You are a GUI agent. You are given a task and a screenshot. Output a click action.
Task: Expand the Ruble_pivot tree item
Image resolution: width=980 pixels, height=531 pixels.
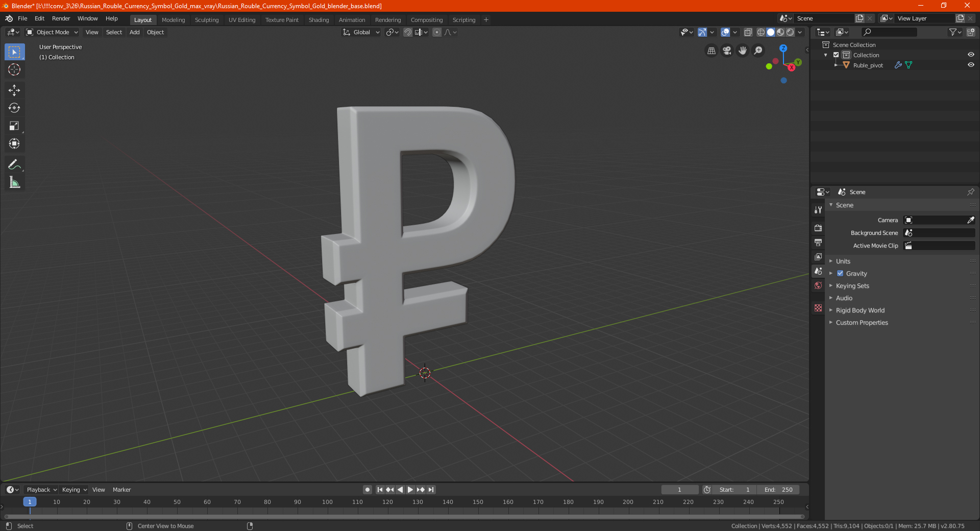click(x=836, y=65)
